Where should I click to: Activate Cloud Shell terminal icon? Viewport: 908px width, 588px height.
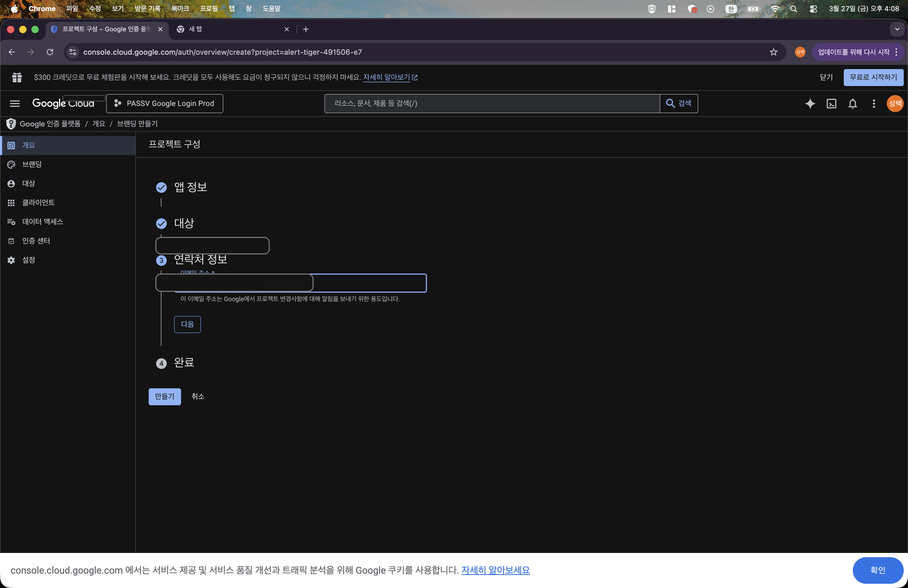(831, 103)
